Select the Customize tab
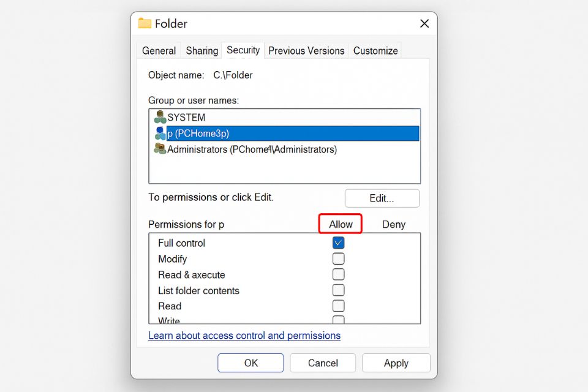The width and height of the screenshot is (588, 392). [x=375, y=51]
